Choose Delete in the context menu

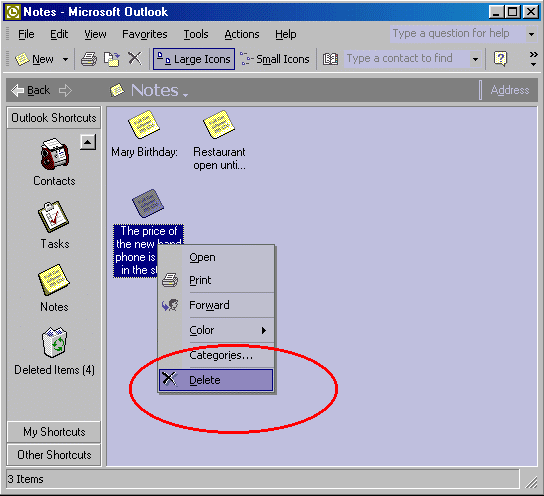click(x=216, y=380)
